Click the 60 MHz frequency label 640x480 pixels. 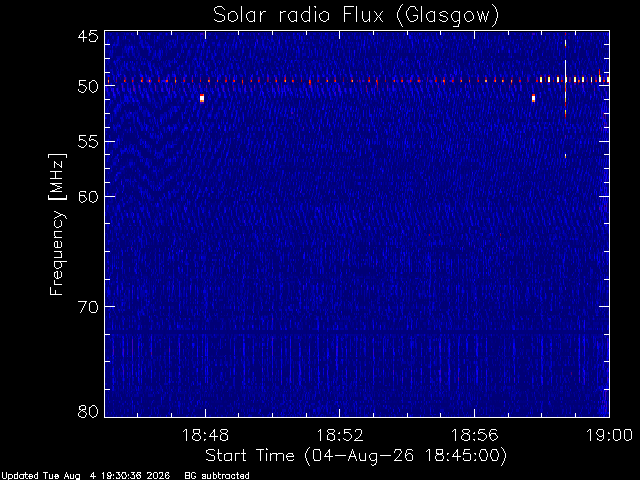pyautogui.click(x=88, y=197)
